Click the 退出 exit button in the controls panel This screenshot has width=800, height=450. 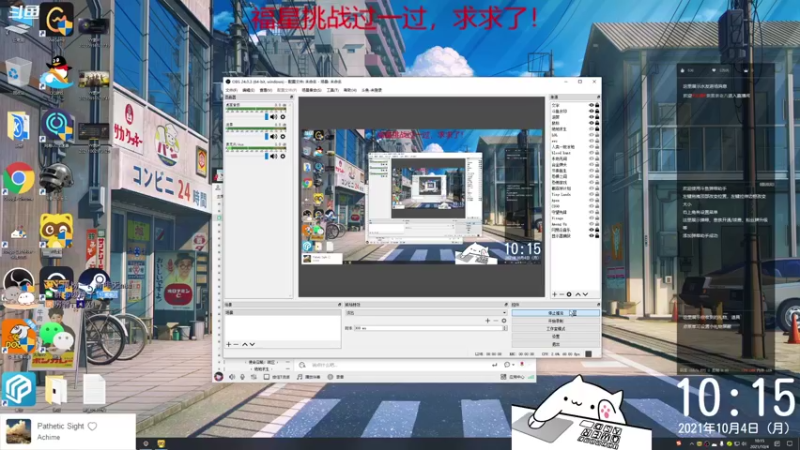tap(556, 344)
